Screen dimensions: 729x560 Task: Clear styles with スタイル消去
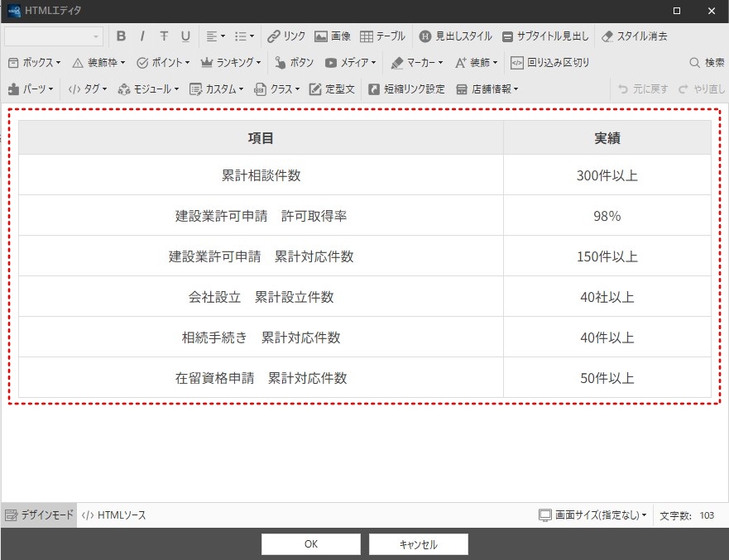click(x=634, y=36)
